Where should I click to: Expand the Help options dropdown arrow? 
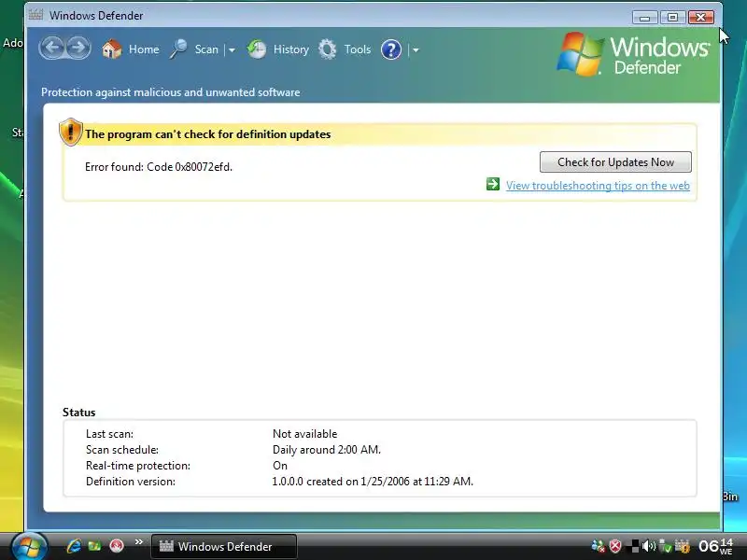click(x=416, y=50)
